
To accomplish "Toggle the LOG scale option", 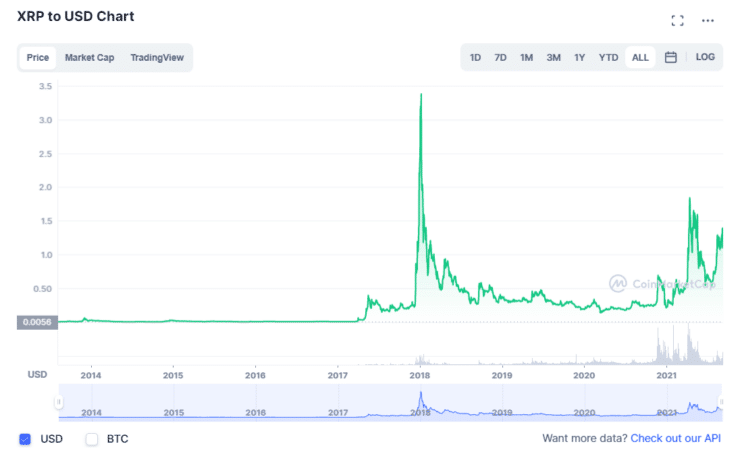I will (705, 57).
